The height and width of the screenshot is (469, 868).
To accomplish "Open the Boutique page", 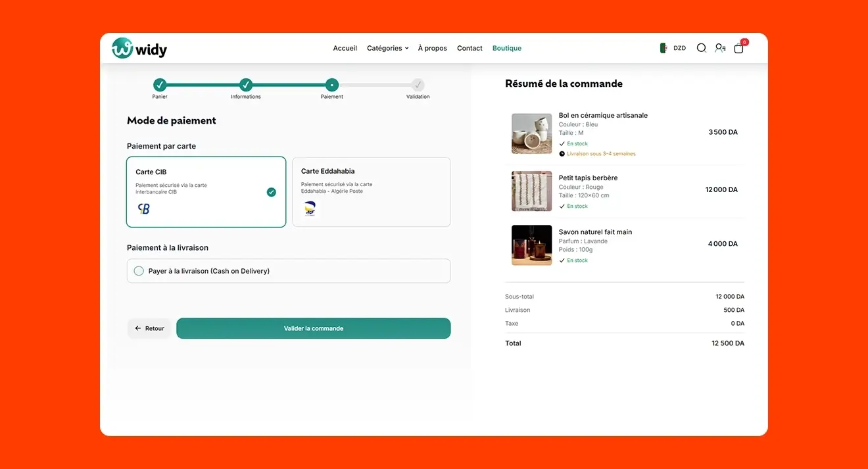I will point(507,48).
